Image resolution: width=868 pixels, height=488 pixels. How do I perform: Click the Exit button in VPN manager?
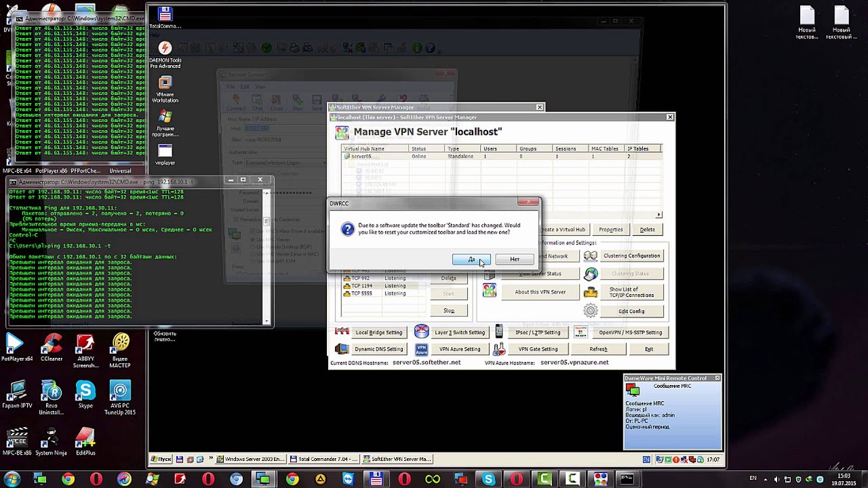[649, 349]
